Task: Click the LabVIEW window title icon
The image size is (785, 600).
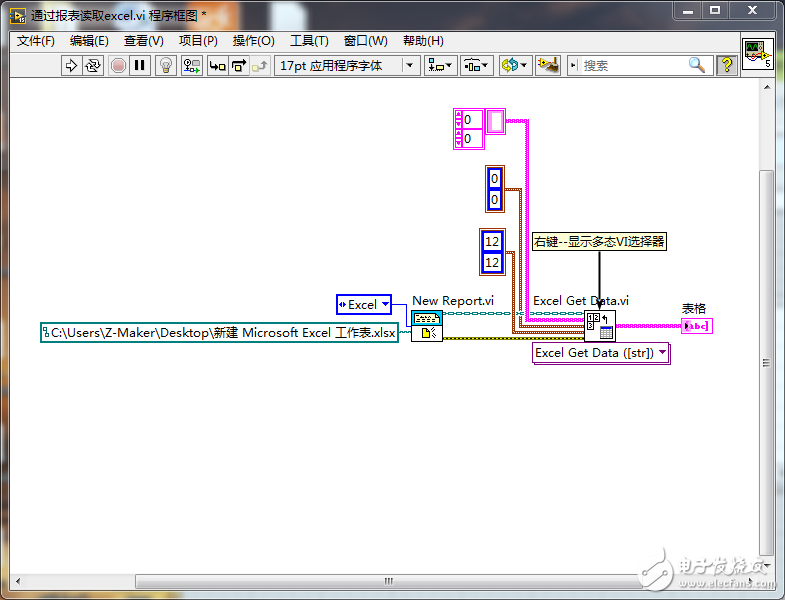Action: tap(18, 16)
